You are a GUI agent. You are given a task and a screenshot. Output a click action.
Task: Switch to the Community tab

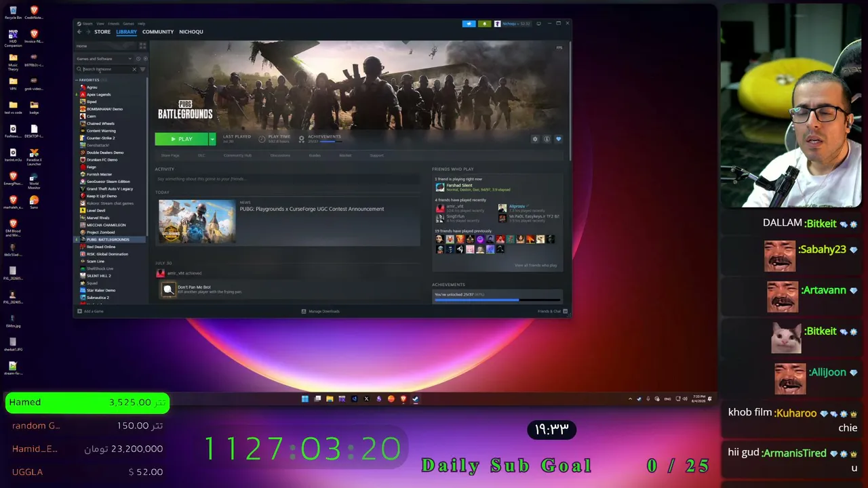pyautogui.click(x=158, y=32)
